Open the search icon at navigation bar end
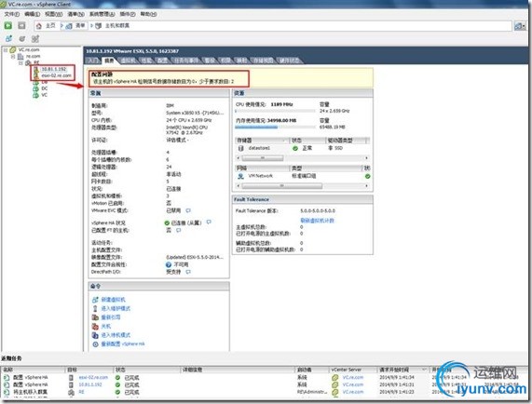Screen dimensions: 532x404 pyautogui.click(x=520, y=26)
